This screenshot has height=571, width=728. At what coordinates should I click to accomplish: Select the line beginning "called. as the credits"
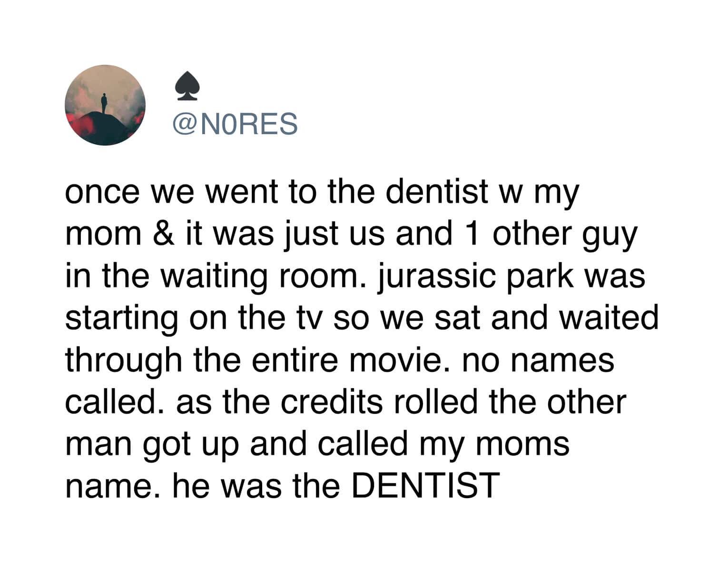345,402
